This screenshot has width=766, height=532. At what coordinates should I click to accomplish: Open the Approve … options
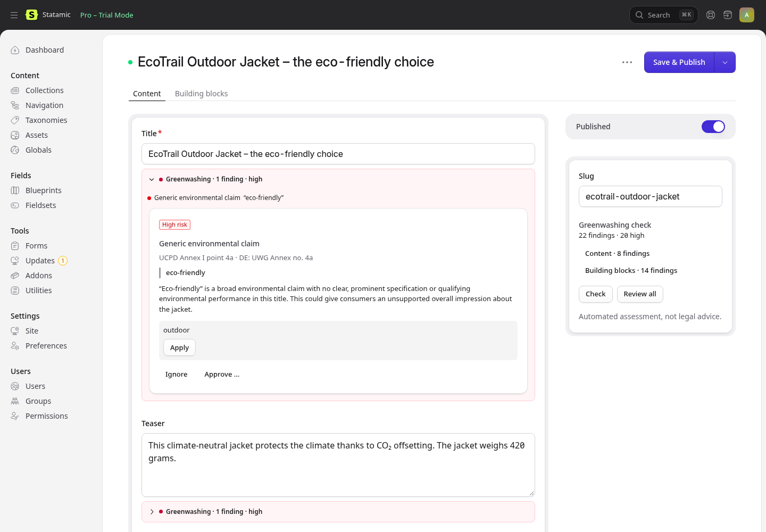pos(222,375)
